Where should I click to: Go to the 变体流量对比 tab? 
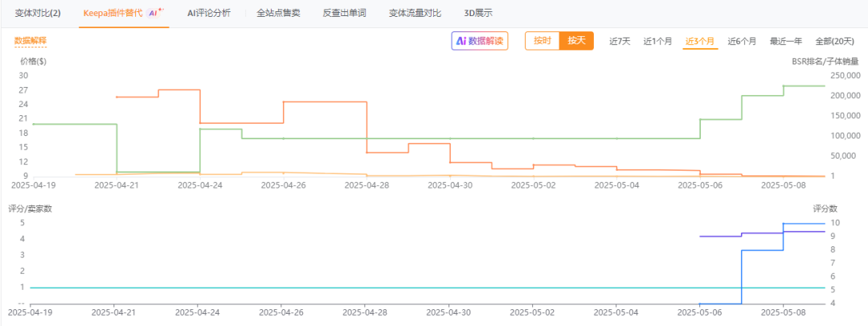coord(415,14)
